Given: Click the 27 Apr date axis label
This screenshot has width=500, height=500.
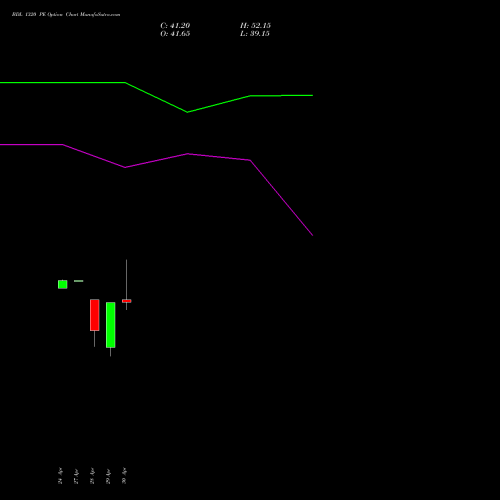Looking at the screenshot, I should [76, 476].
